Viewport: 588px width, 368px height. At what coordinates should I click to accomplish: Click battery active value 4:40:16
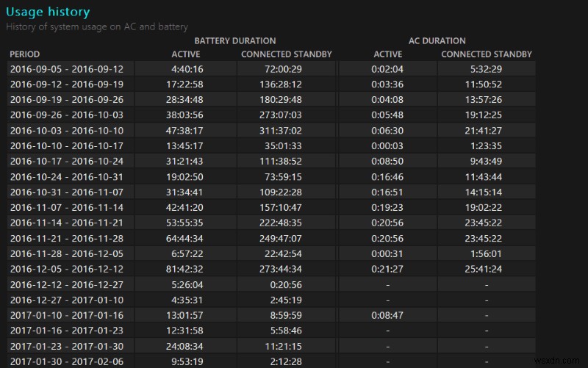187,69
